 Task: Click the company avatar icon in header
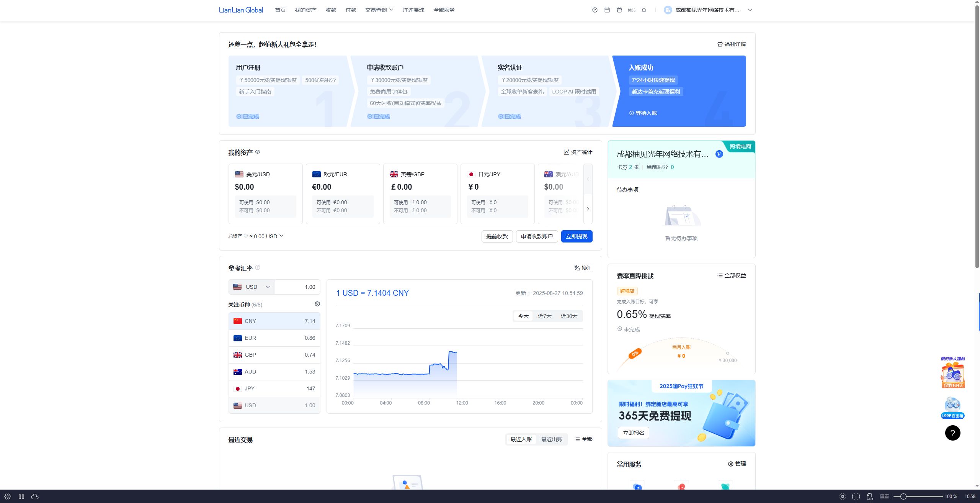(x=668, y=10)
